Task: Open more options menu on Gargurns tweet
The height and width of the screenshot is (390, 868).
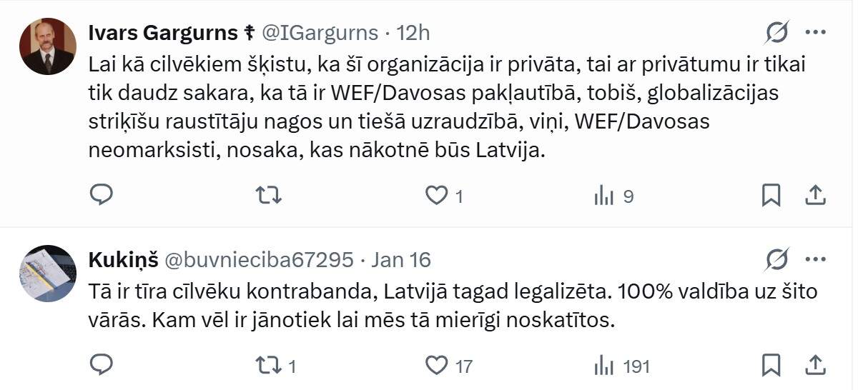Action: tap(816, 32)
